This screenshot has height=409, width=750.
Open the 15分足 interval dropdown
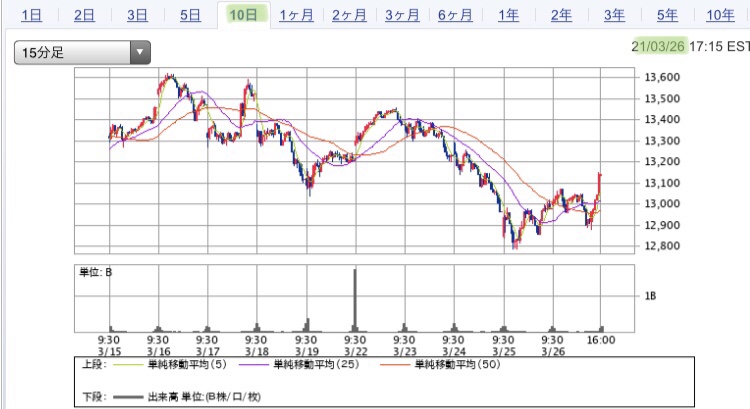(x=82, y=53)
